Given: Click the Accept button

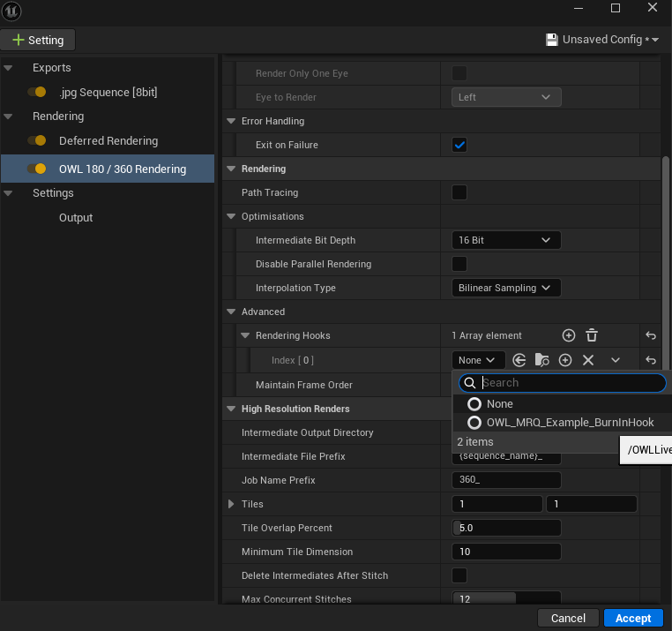Looking at the screenshot, I should pyautogui.click(x=632, y=618).
